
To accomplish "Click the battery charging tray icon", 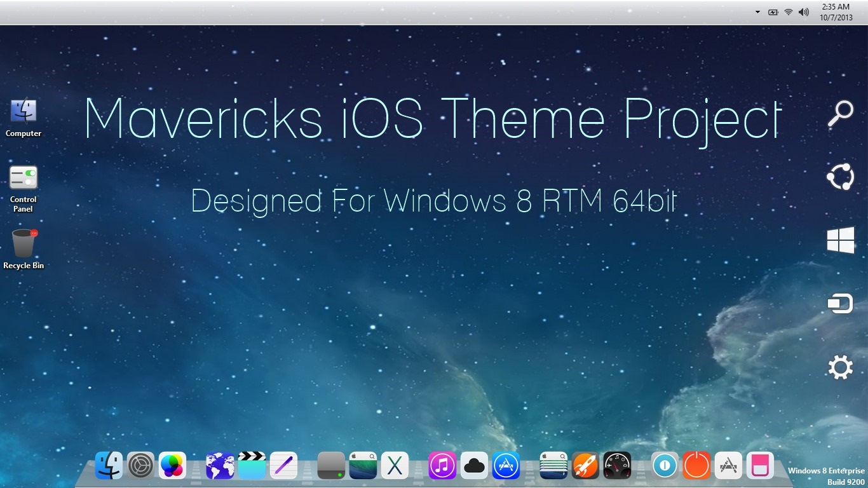I will coord(773,12).
